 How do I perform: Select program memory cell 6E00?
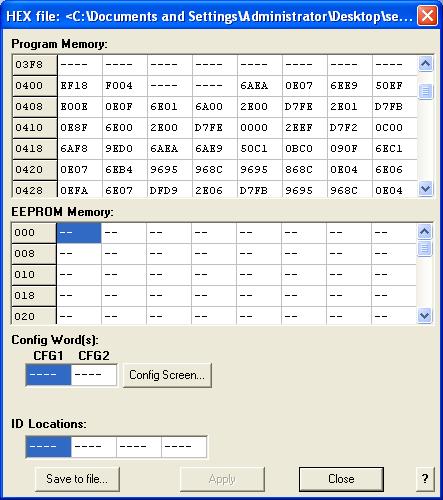pos(125,128)
